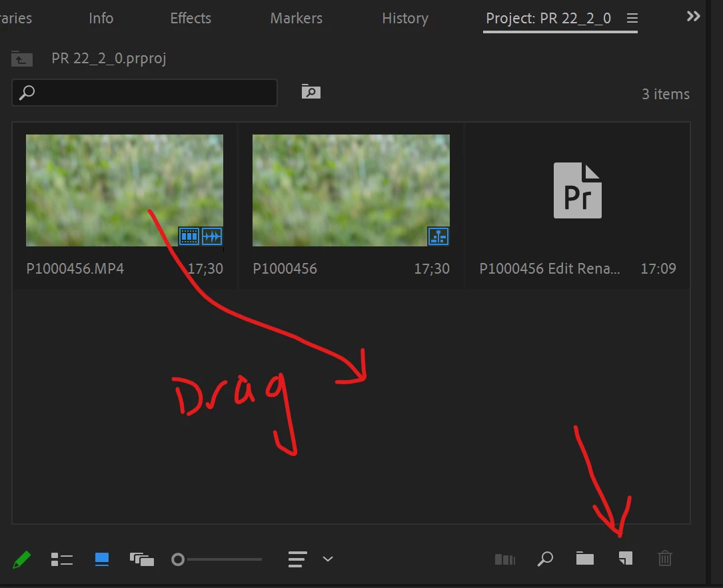This screenshot has width=723, height=588.
Task: Create a New Bin
Action: 584,559
